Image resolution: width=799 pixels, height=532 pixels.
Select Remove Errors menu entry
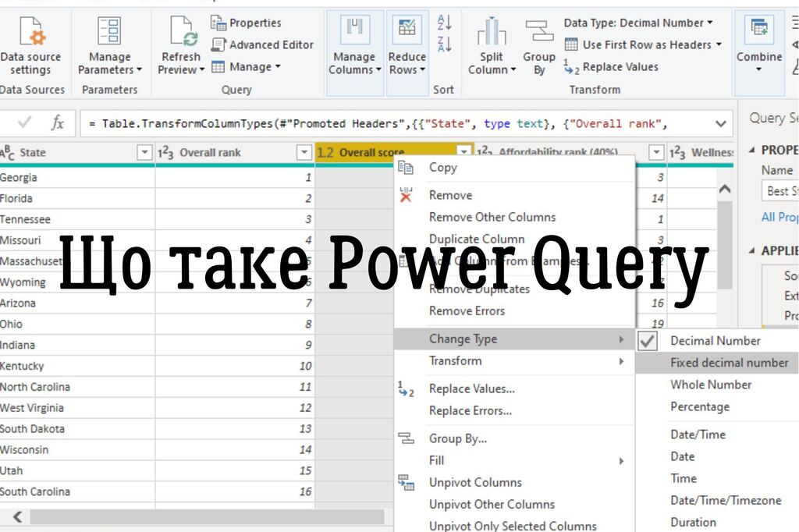tap(467, 310)
